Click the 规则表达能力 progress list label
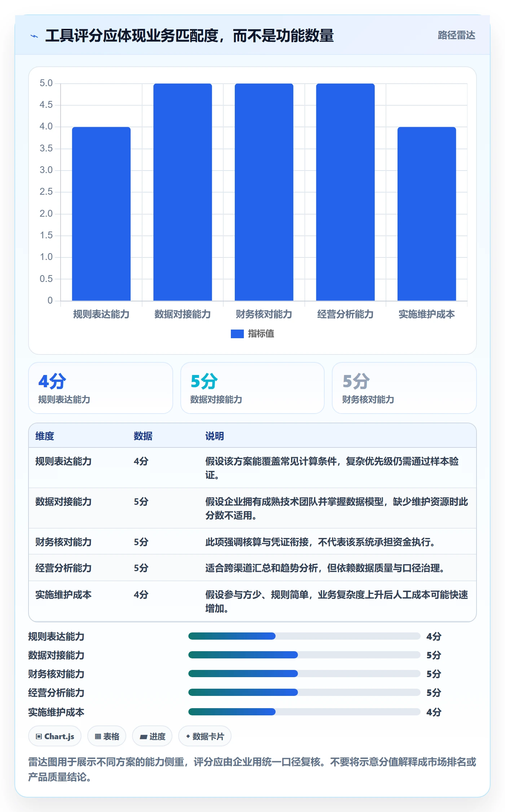505x812 pixels. coord(56,637)
